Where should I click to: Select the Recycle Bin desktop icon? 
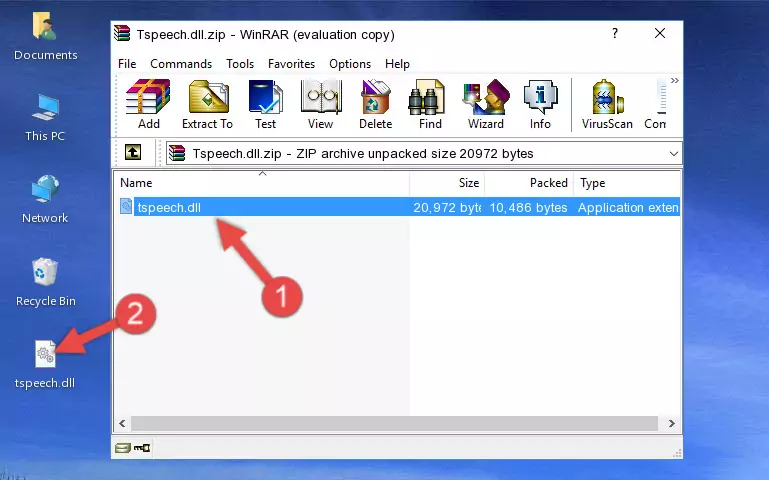(x=46, y=283)
